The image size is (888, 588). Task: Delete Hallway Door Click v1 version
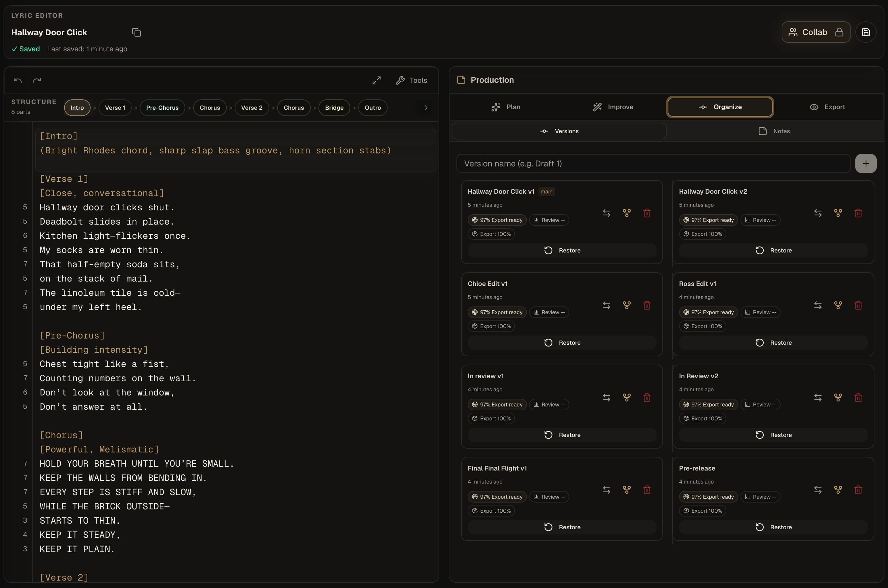pyautogui.click(x=647, y=213)
